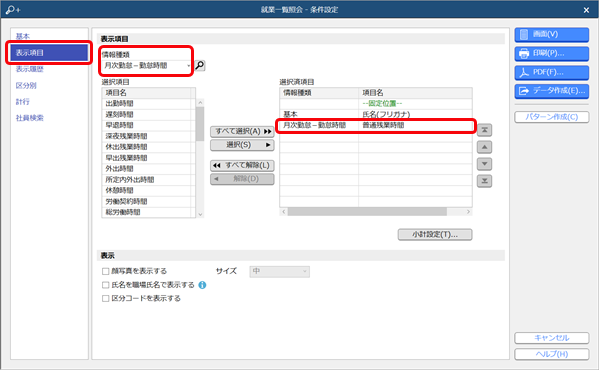
Task: Click パターン作成(C) button
Action: point(552,117)
